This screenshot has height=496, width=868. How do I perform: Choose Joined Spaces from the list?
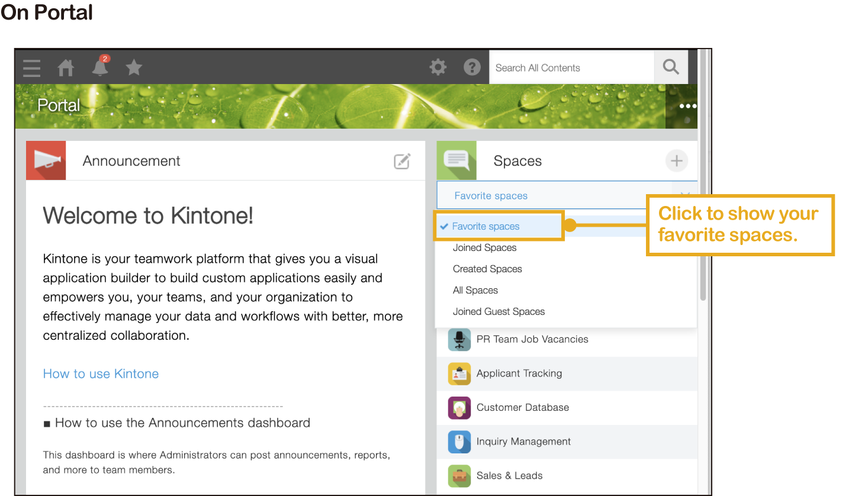(x=484, y=247)
